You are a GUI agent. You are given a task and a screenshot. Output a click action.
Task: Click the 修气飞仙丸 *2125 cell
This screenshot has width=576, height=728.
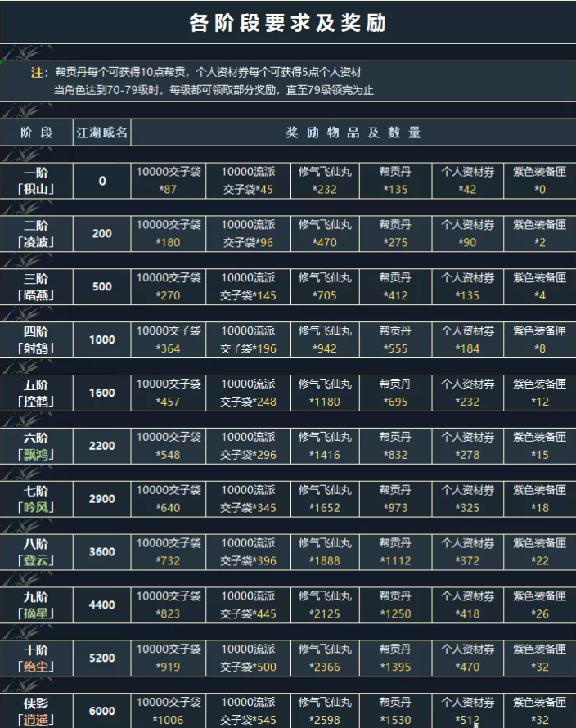coord(325,605)
